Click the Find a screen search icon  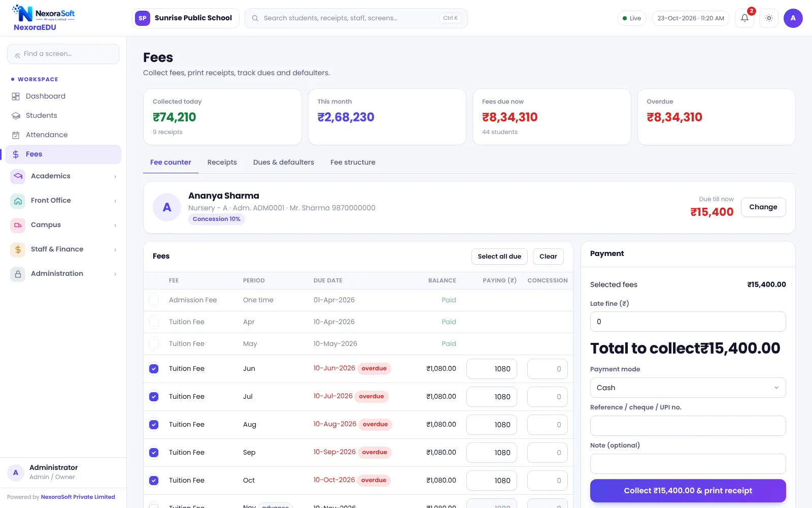(18, 55)
